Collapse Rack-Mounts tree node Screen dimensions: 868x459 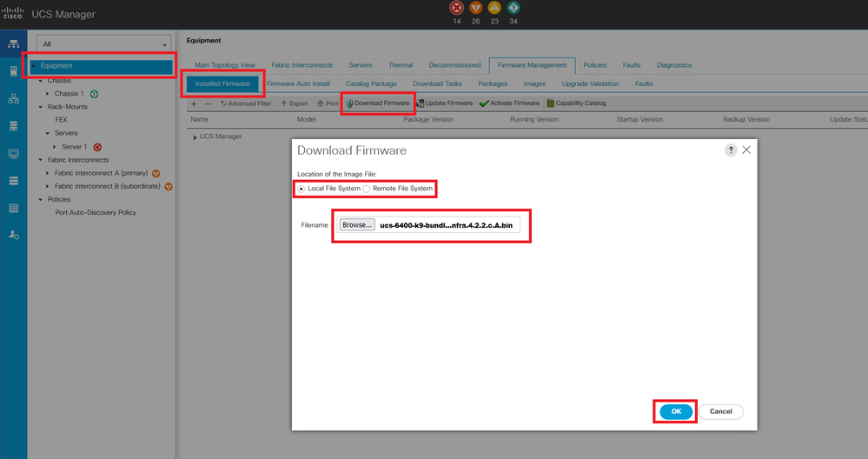pos(41,107)
